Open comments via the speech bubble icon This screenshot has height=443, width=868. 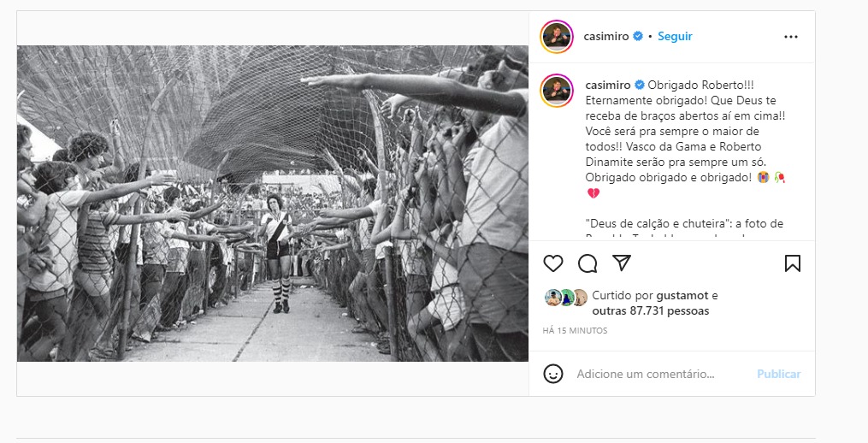pos(588,263)
